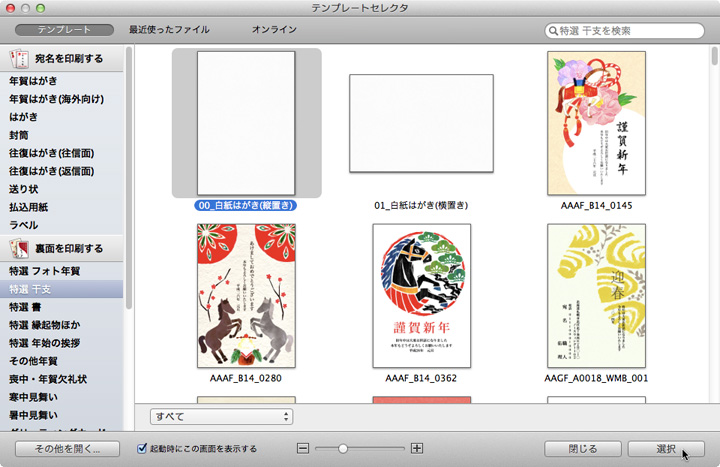Switch to the オンライン tab
The image size is (720, 467).
click(x=274, y=30)
